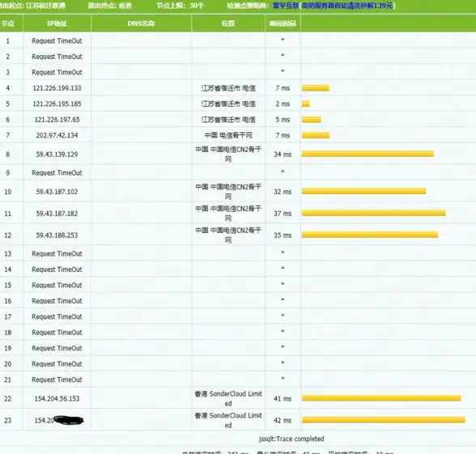Click the 41 ms response time
Screen dimensions: 476x454
(x=283, y=398)
